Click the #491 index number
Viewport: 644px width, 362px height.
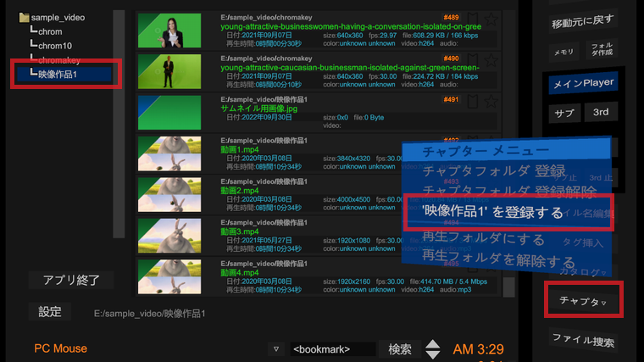(451, 99)
